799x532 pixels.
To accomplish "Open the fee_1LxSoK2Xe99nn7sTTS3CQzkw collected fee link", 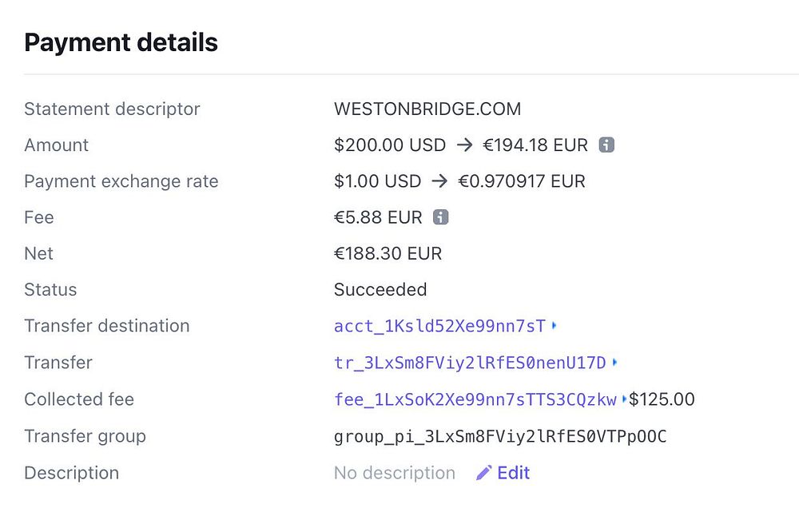I will (475, 399).
